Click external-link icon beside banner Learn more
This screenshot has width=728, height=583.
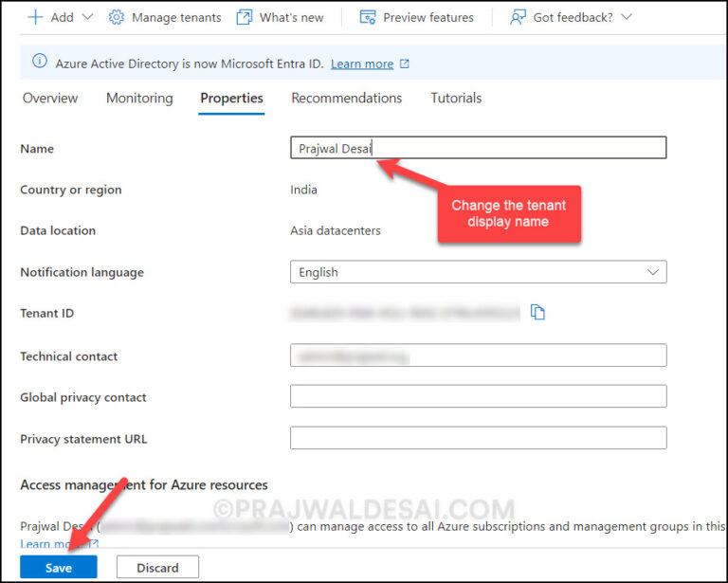pyautogui.click(x=405, y=64)
